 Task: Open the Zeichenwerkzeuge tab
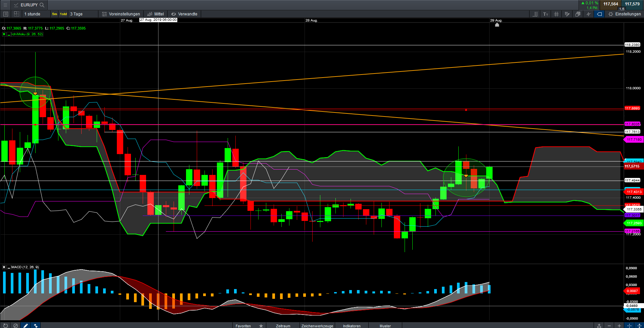317,326
